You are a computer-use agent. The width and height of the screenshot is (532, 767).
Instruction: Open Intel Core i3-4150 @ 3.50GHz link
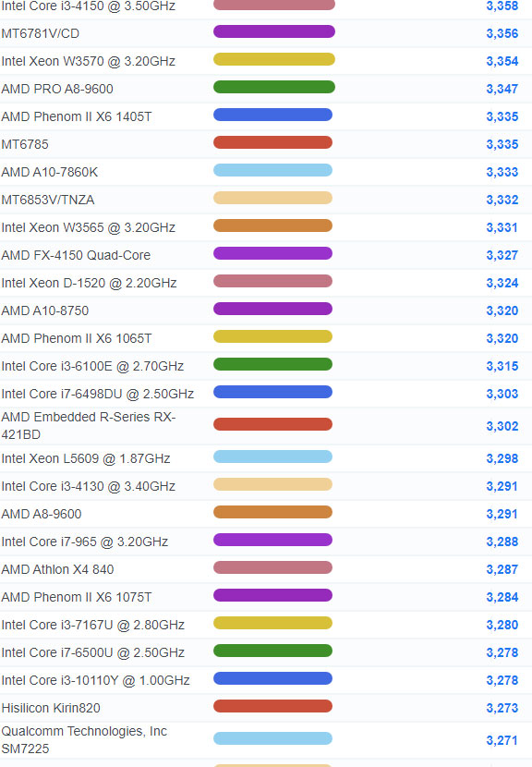tap(89, 6)
